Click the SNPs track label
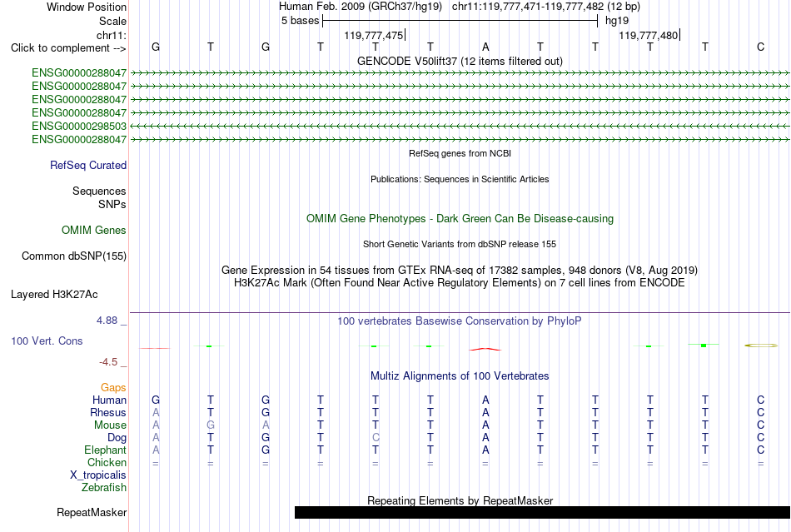Screen dimensions: 791x532 [x=112, y=204]
